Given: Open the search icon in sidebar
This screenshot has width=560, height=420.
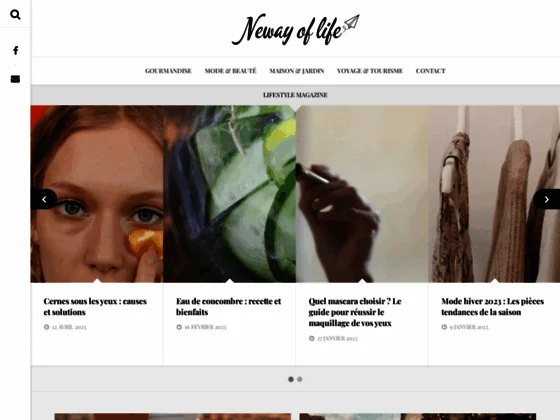Looking at the screenshot, I should point(15,15).
